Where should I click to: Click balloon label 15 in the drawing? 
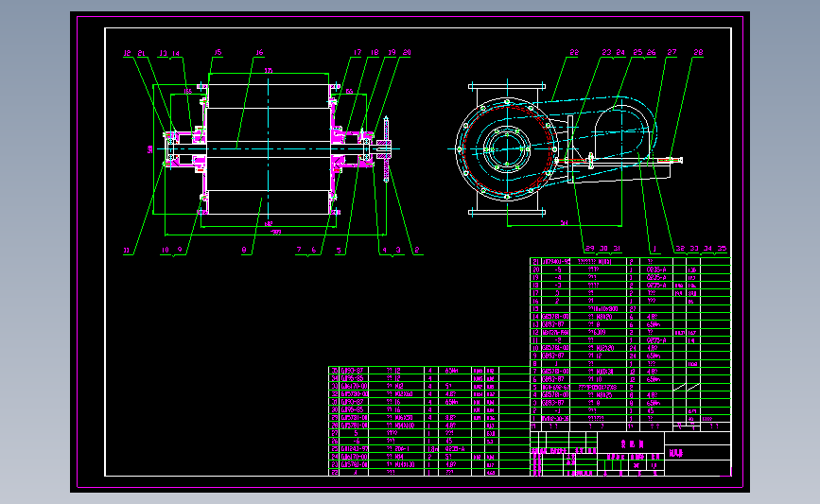tap(218, 52)
